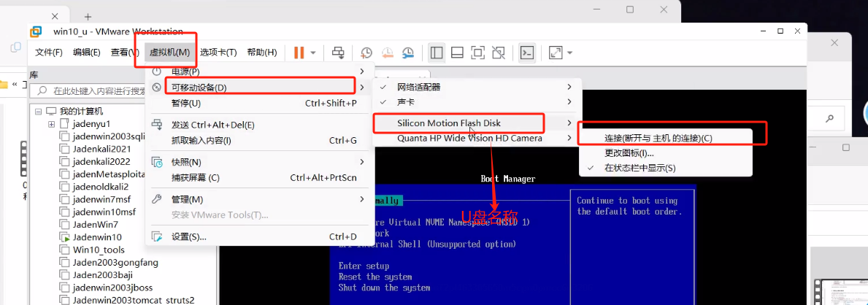
Task: Choose 捕获屏幕 (C) menu entry
Action: [x=260, y=178]
